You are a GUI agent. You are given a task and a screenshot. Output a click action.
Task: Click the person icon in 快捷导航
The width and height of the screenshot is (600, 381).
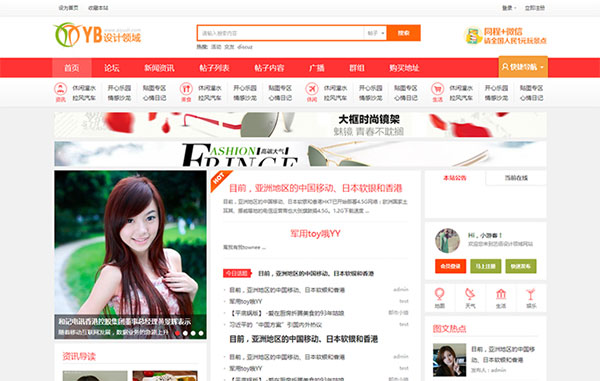tap(505, 67)
